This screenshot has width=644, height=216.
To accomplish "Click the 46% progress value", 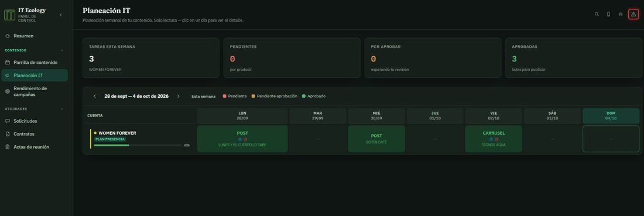I will [x=186, y=145].
